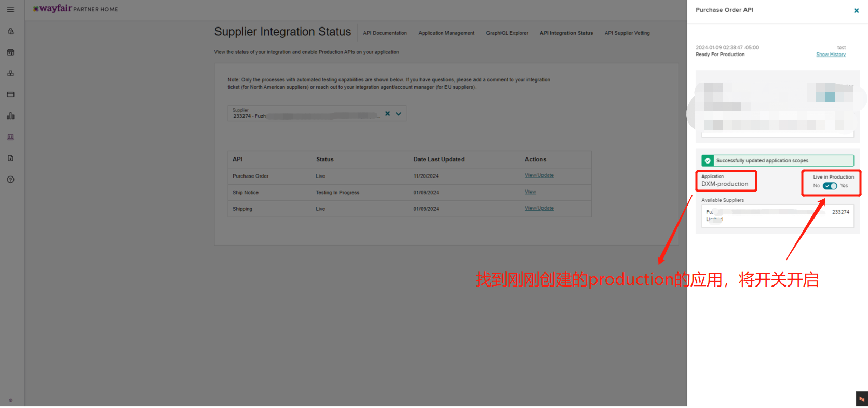This screenshot has width=868, height=408.
Task: Open the GraphiQL Explorer tab
Action: tap(507, 33)
